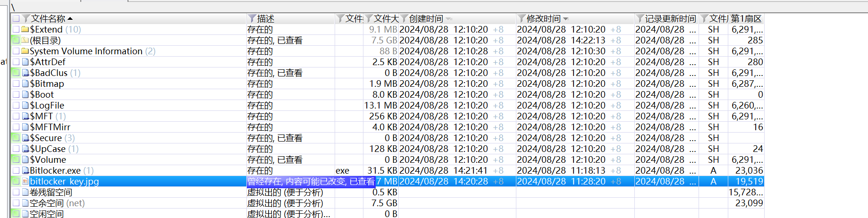868x218 pixels.
Task: Click first sector value 23,036
Action: coord(749,170)
